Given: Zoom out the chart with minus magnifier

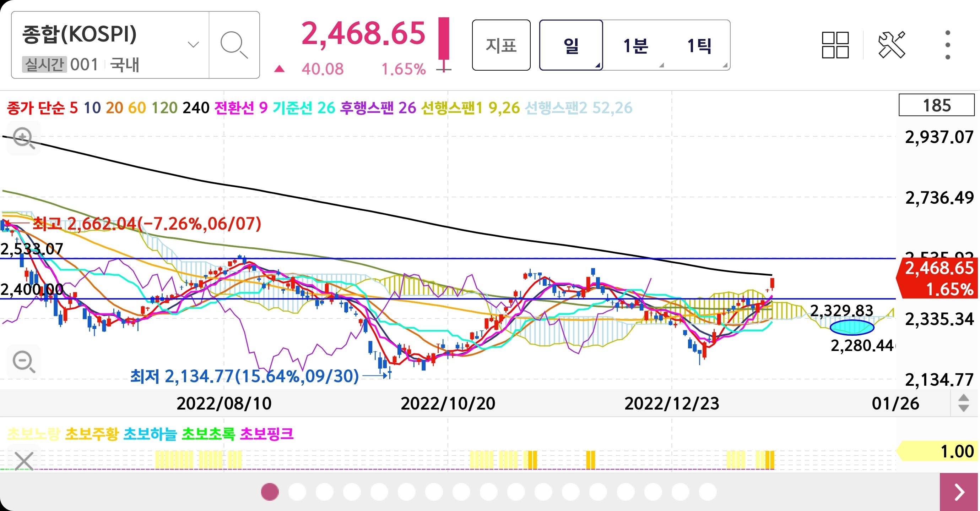Looking at the screenshot, I should [x=23, y=362].
